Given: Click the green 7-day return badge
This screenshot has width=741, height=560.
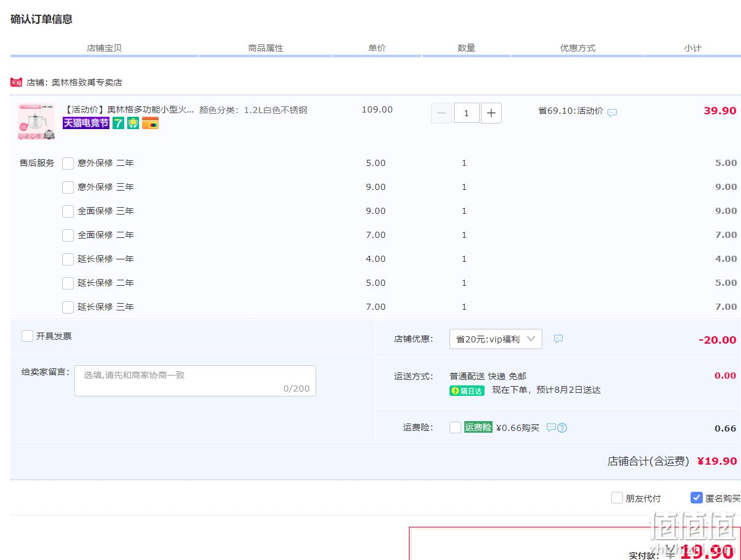Looking at the screenshot, I should [x=119, y=123].
